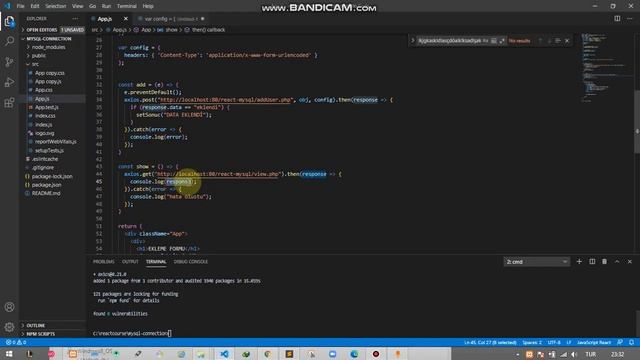This screenshot has height=360, width=640.
Task: Maximize the terminal panel size
Action: point(617,262)
